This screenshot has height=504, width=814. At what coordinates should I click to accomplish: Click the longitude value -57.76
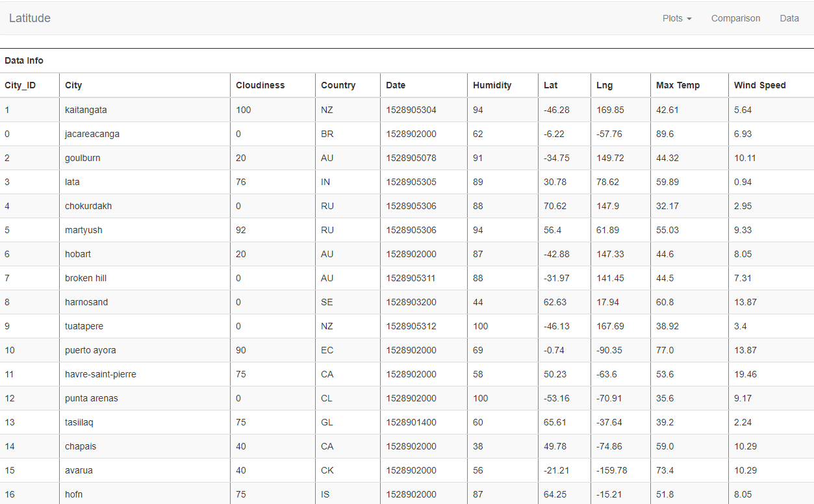[x=609, y=134]
